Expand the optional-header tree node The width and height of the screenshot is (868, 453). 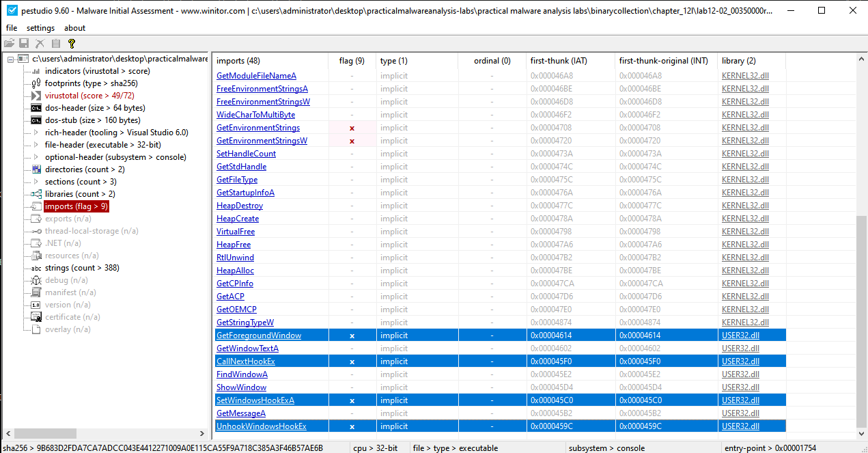click(x=36, y=157)
